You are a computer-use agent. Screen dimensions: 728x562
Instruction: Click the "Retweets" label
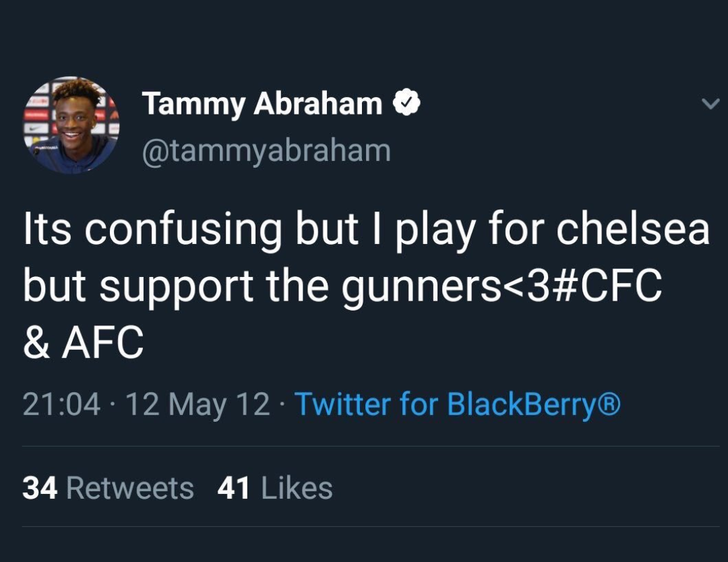pos(130,488)
